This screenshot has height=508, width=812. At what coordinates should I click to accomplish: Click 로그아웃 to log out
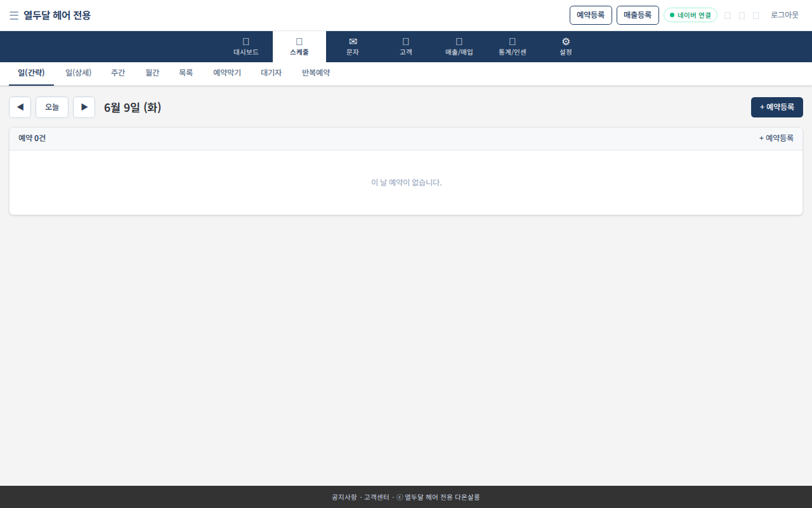[785, 15]
